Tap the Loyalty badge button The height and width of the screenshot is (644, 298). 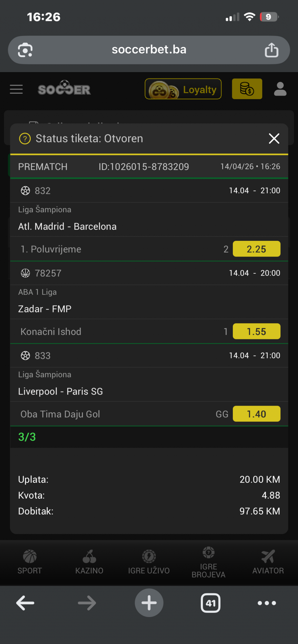click(183, 89)
